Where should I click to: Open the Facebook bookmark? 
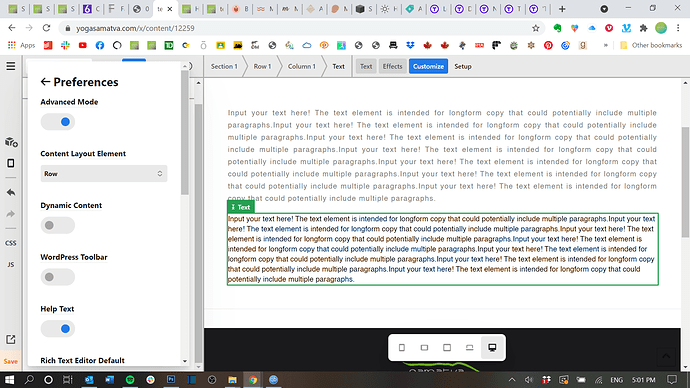point(100,45)
